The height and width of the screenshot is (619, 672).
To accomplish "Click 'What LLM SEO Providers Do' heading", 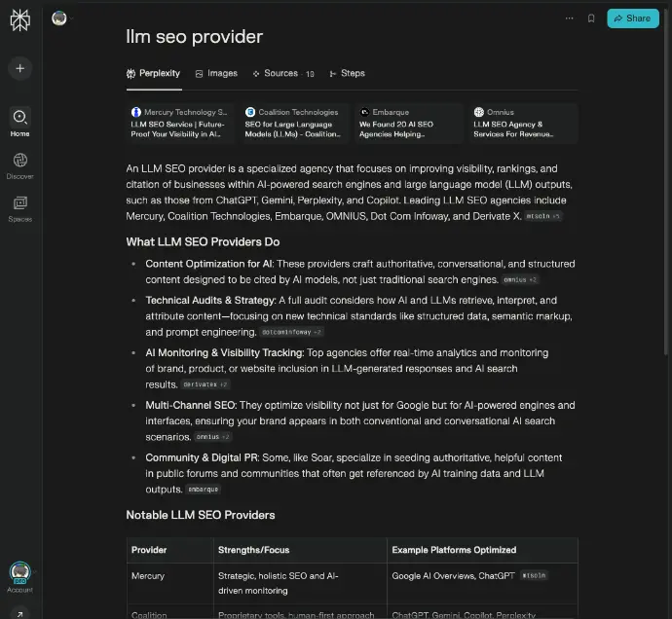I will [x=203, y=242].
